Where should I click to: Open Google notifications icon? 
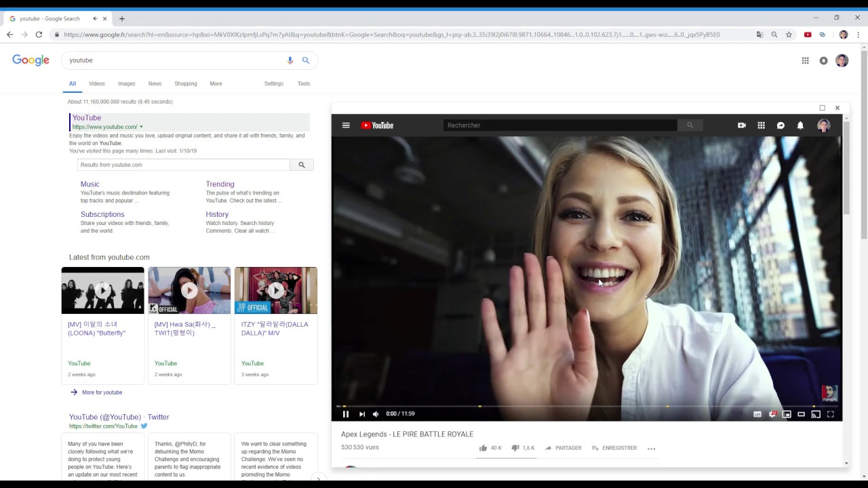pyautogui.click(x=823, y=60)
